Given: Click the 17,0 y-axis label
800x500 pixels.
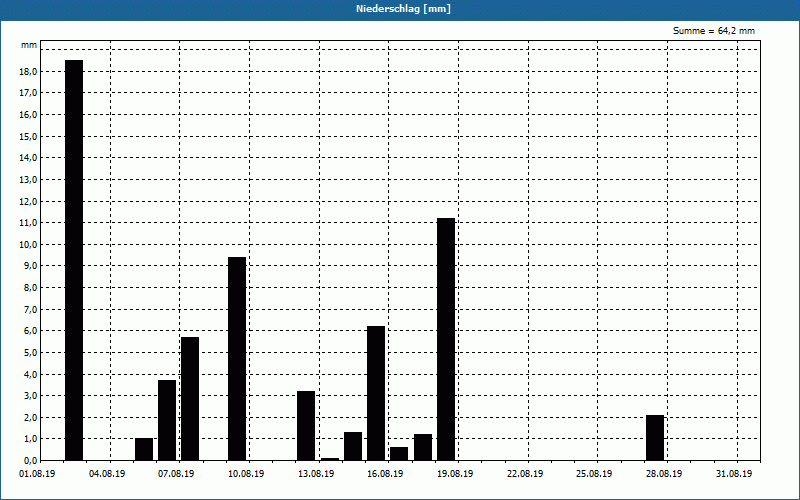Looking at the screenshot, I should click(x=27, y=93).
